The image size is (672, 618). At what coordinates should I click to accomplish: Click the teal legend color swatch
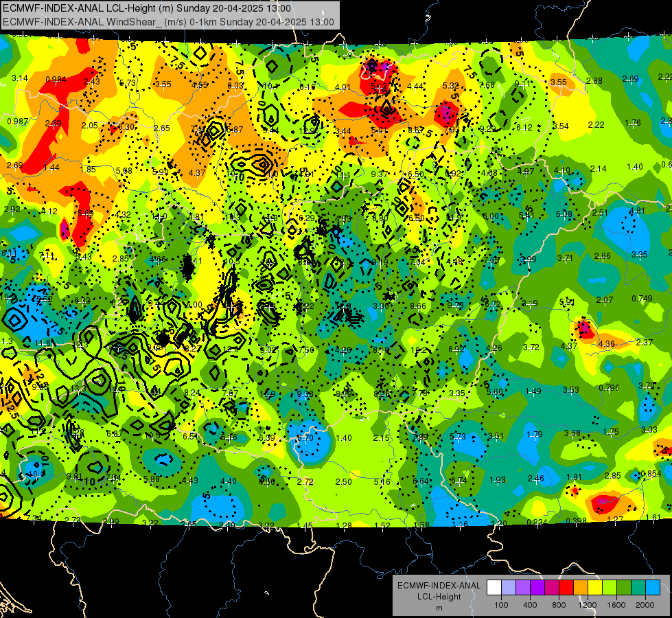point(638,588)
